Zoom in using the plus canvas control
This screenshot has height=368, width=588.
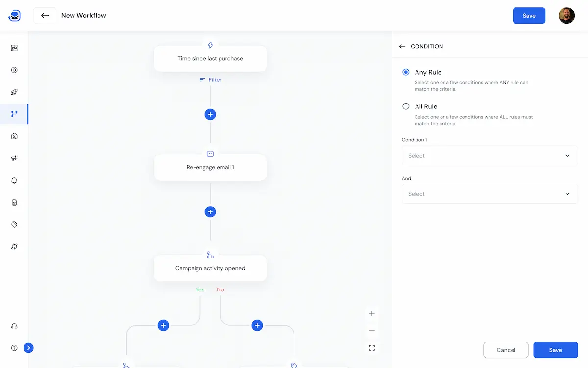371,313
